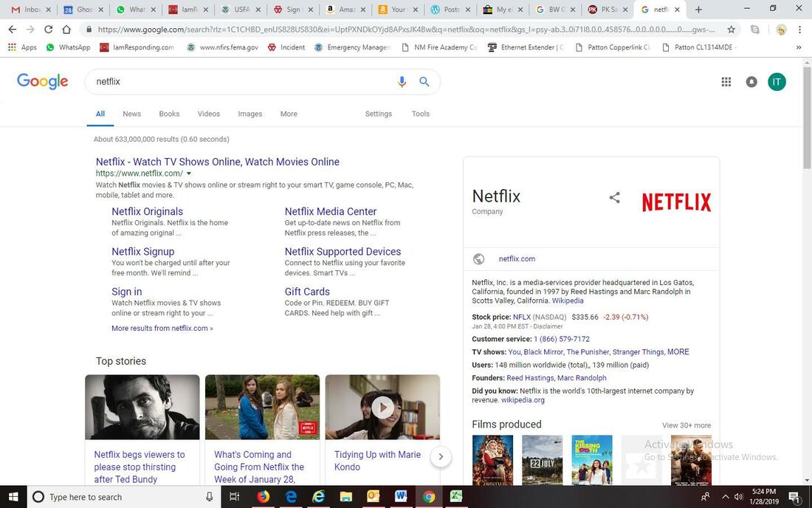Open the browser home page
This screenshot has width=812, height=508.
click(x=66, y=30)
